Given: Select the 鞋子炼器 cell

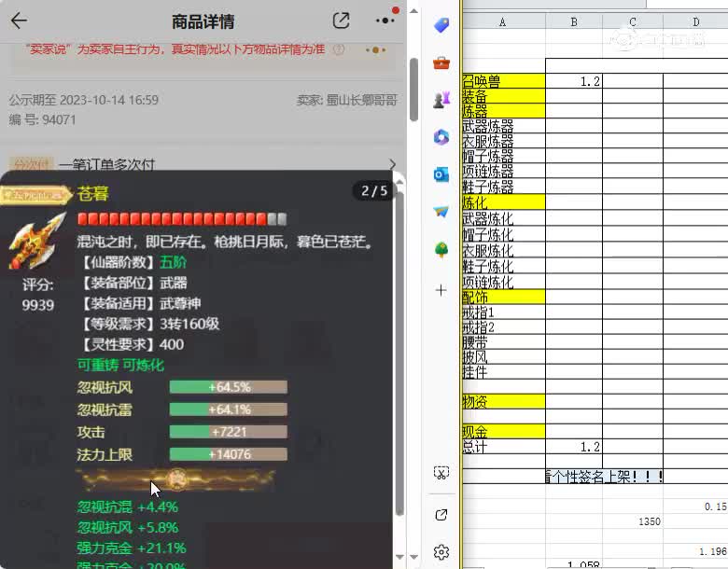Looking at the screenshot, I should click(x=503, y=187).
